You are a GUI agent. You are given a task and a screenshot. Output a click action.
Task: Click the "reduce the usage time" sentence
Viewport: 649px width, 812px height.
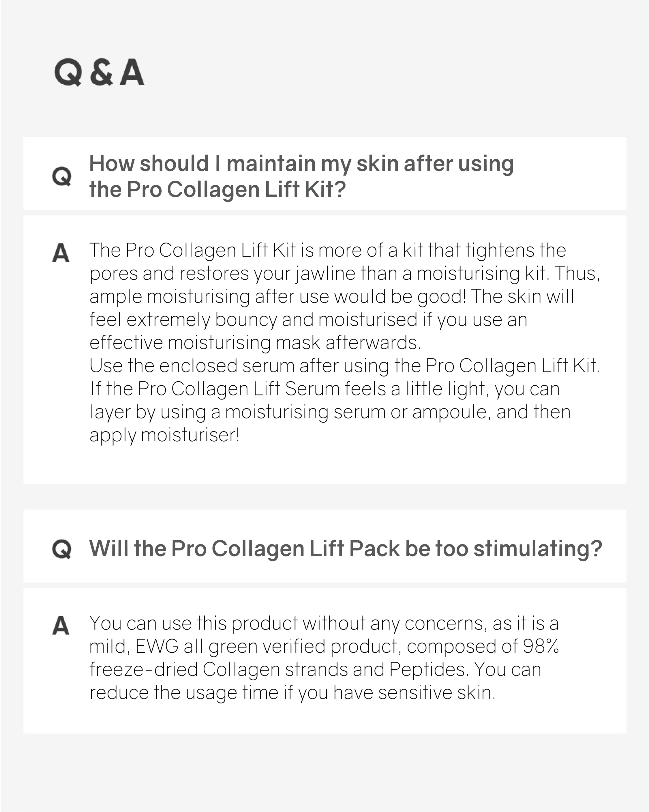click(292, 693)
